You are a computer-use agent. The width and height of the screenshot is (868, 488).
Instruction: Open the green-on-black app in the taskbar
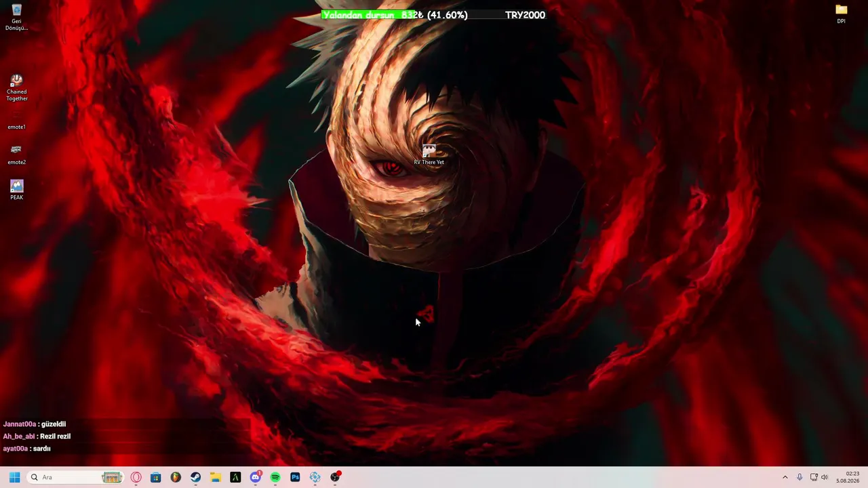(235, 477)
